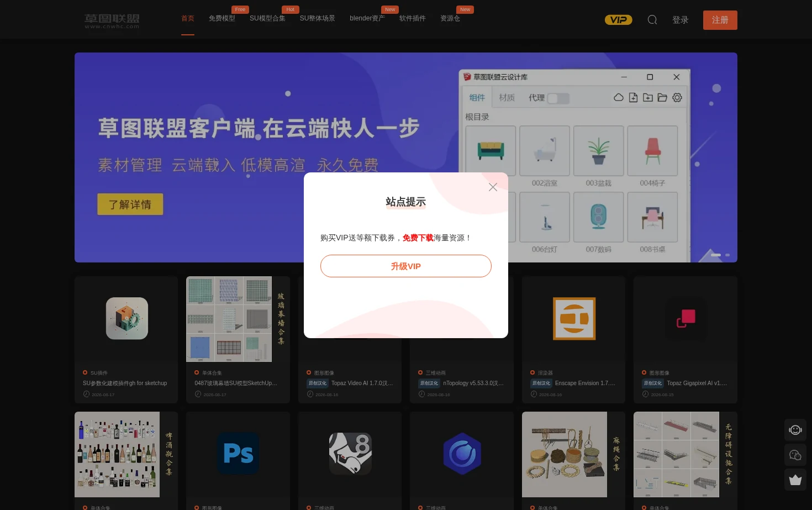The image size is (812, 510).
Task: Open the blender资产 menu item
Action: [x=367, y=18]
